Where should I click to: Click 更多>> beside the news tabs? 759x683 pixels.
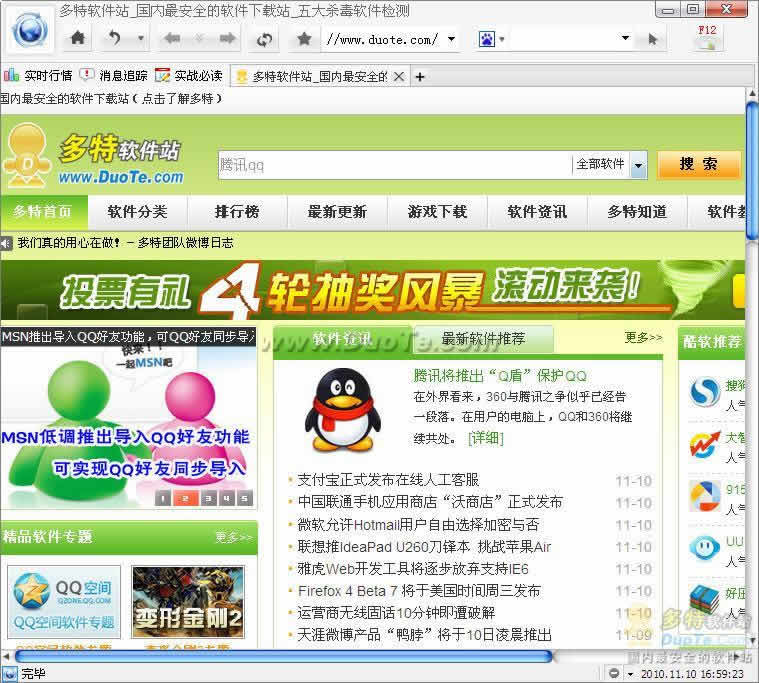(643, 337)
